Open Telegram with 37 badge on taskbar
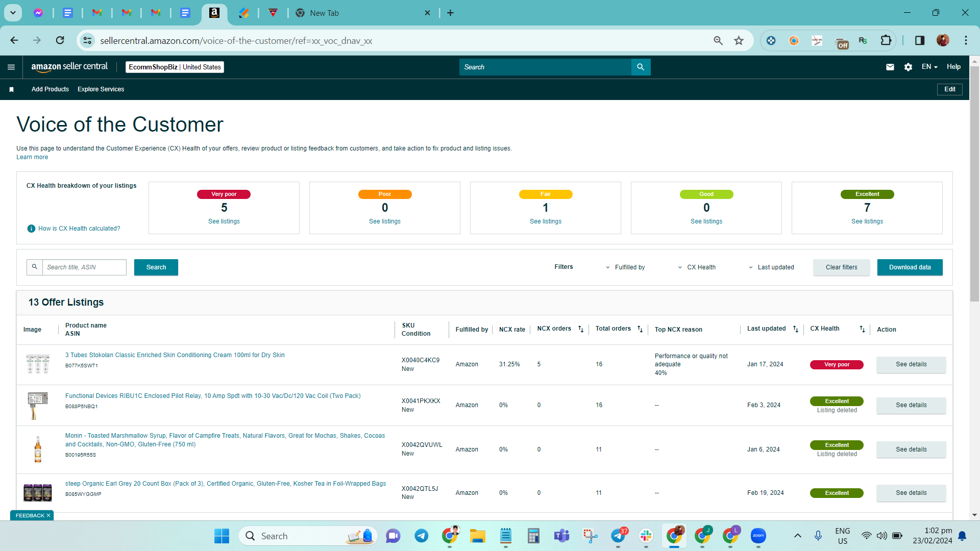980x551 pixels. (618, 536)
